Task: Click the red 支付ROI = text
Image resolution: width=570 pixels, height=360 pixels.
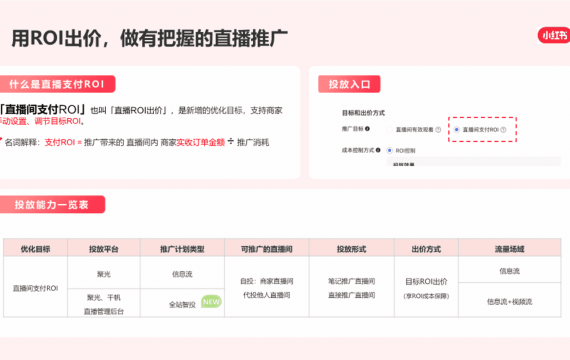Action: (63, 142)
